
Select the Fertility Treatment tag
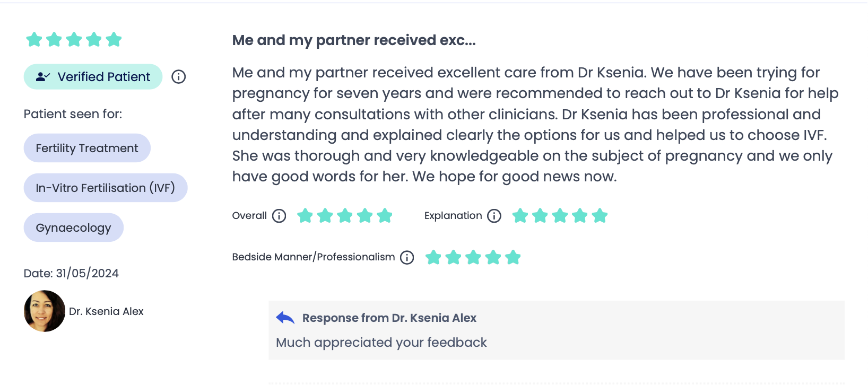[87, 148]
